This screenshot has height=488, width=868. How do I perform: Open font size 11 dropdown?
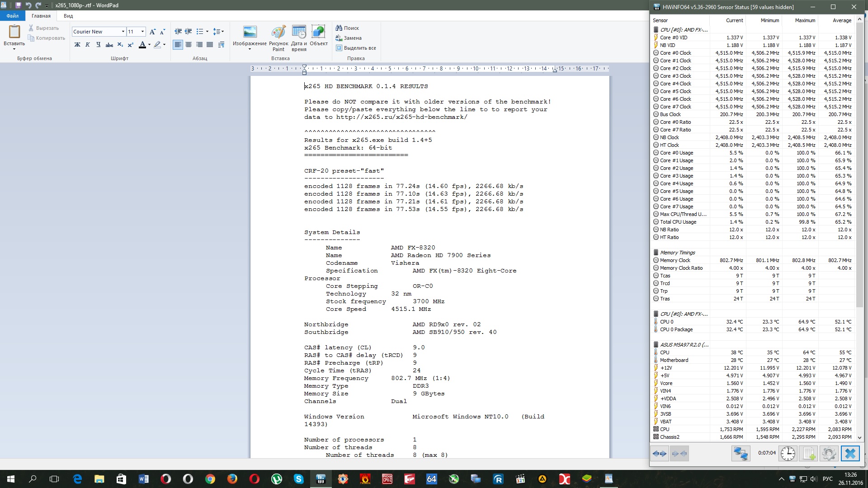click(x=142, y=32)
